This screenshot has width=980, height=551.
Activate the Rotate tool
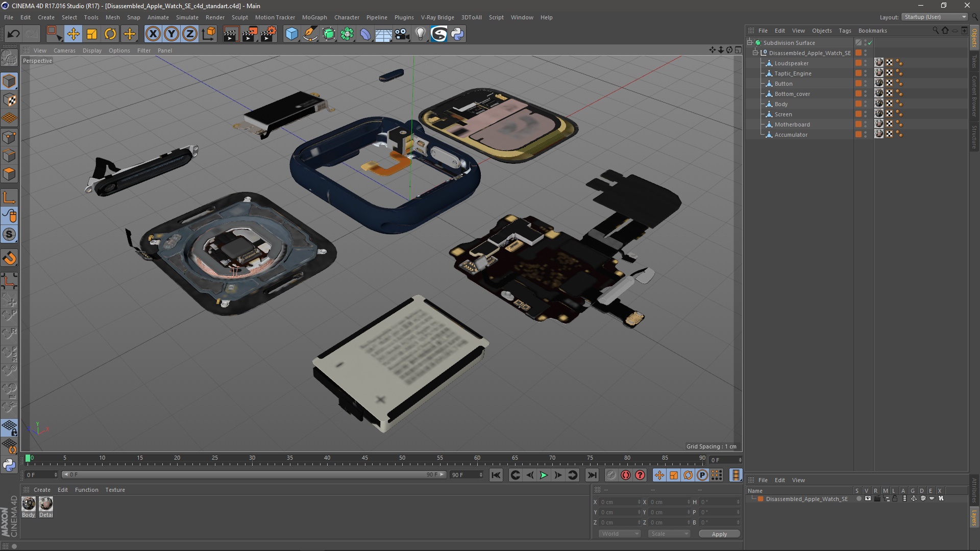[110, 34]
